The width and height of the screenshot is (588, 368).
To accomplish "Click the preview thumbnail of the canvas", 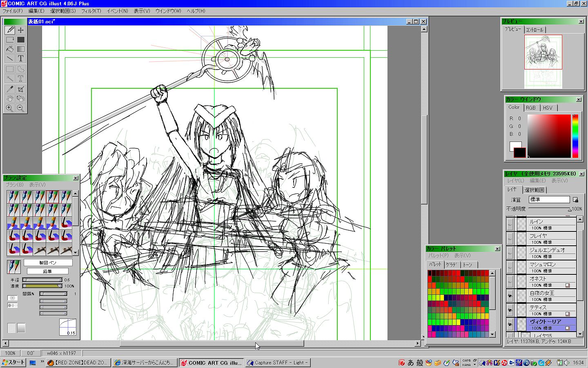I will point(543,61).
